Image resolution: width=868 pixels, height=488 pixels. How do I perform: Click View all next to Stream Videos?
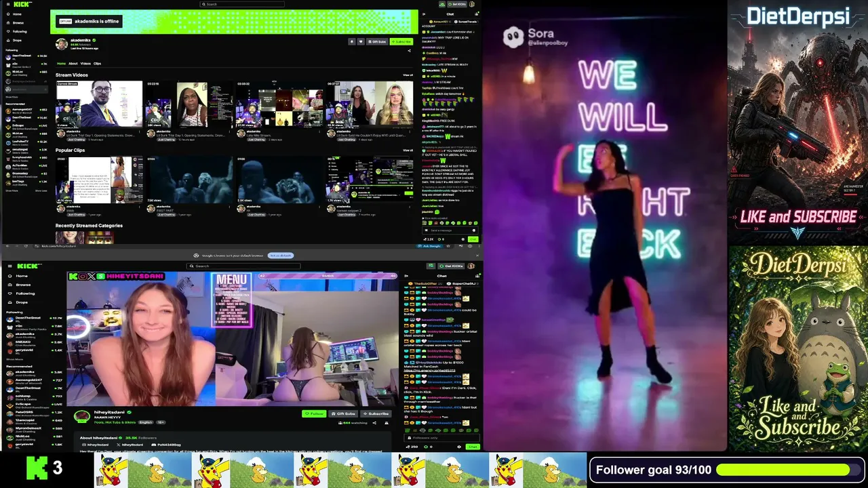[x=408, y=75]
